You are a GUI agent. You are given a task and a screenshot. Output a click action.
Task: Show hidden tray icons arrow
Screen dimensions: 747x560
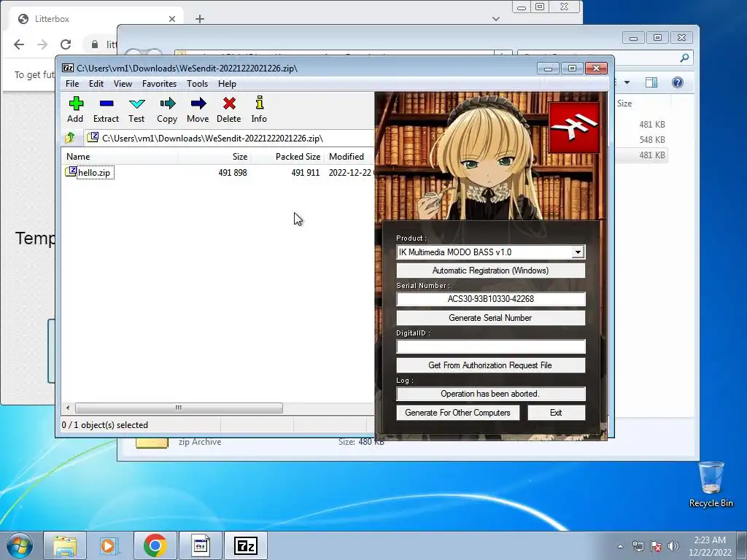click(x=620, y=546)
